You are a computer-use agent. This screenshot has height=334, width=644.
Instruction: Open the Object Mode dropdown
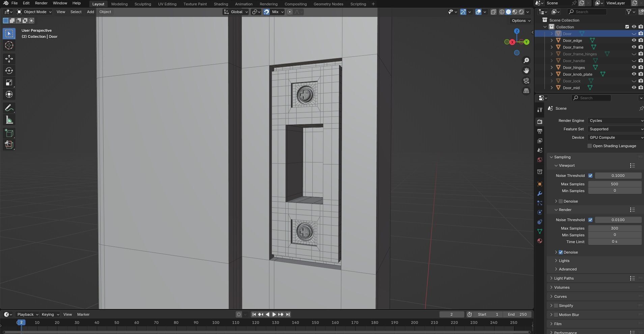coord(34,12)
